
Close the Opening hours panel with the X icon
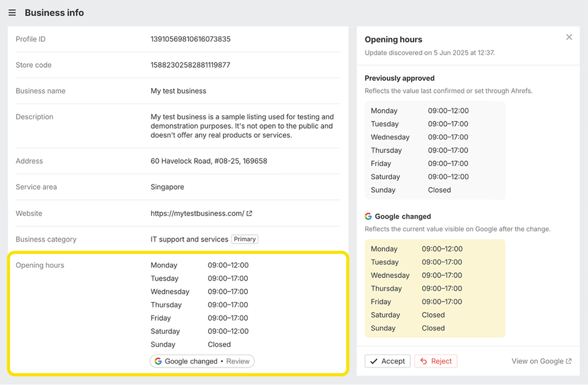(x=569, y=37)
